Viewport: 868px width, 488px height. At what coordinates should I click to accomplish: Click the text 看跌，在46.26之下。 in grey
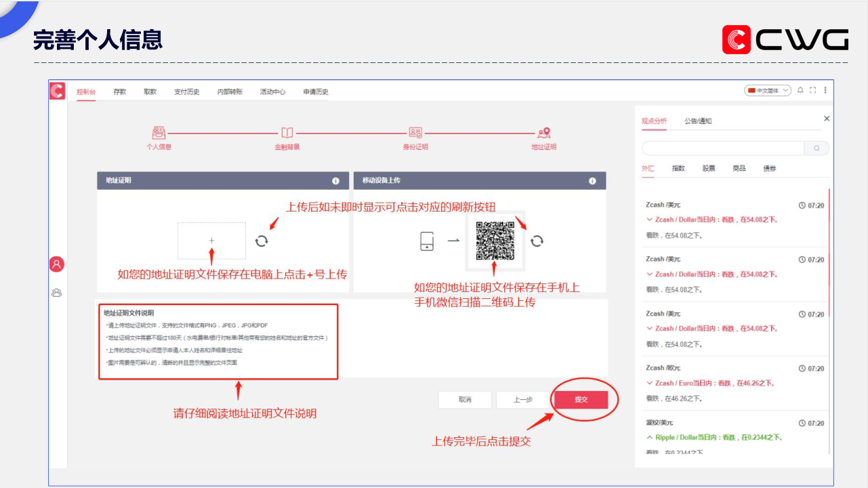tap(674, 398)
